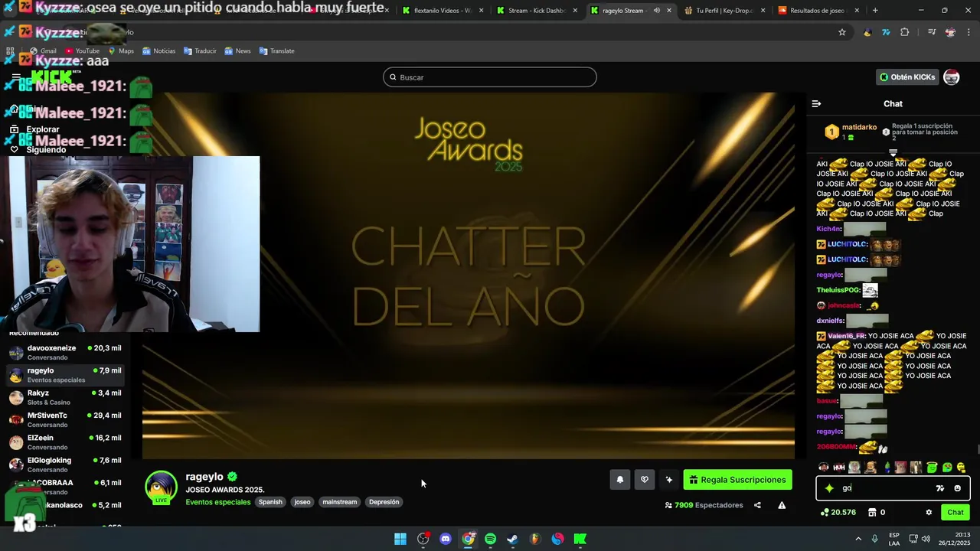Mute audio on rageylo Stream tab
The image size is (980, 551).
[656, 11]
